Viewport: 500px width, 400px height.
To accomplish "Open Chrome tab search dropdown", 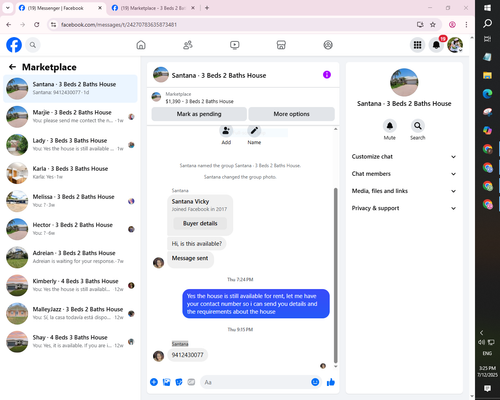I will (8, 8).
